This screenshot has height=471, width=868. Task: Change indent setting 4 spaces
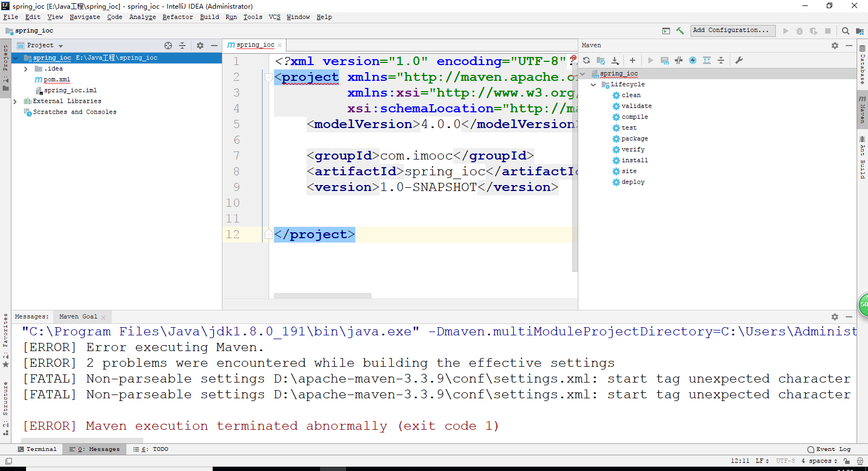coord(819,461)
